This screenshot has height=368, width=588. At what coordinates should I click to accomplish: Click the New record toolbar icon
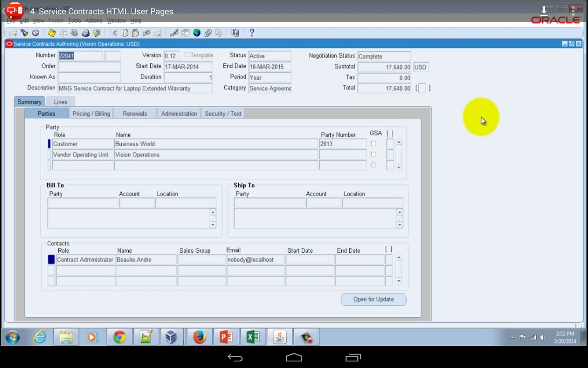13,33
